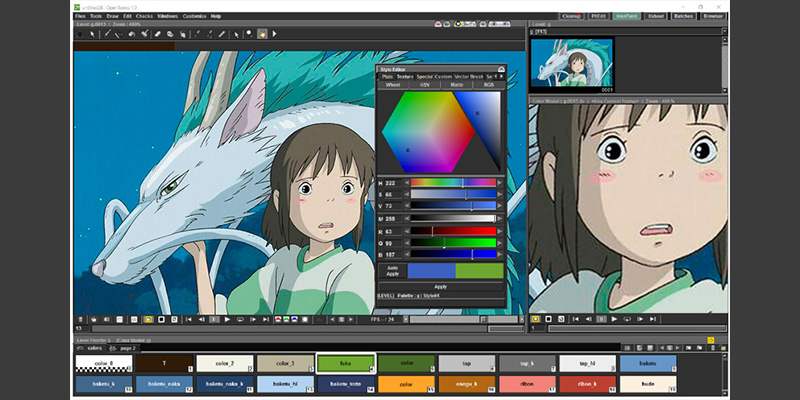Step to next frame in main viewer

tap(253, 319)
